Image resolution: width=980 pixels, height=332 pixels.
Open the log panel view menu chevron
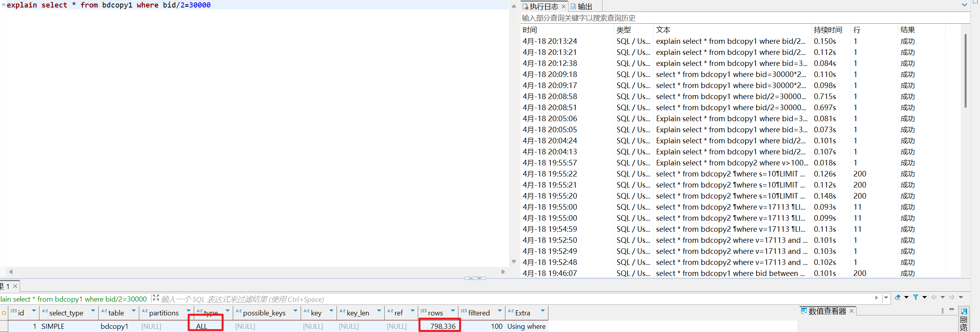[x=965, y=5]
